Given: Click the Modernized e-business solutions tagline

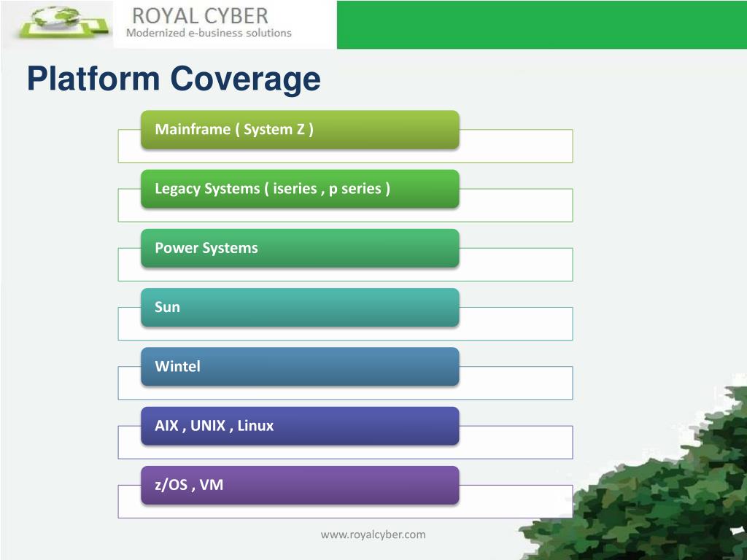Looking at the screenshot, I should tap(209, 33).
